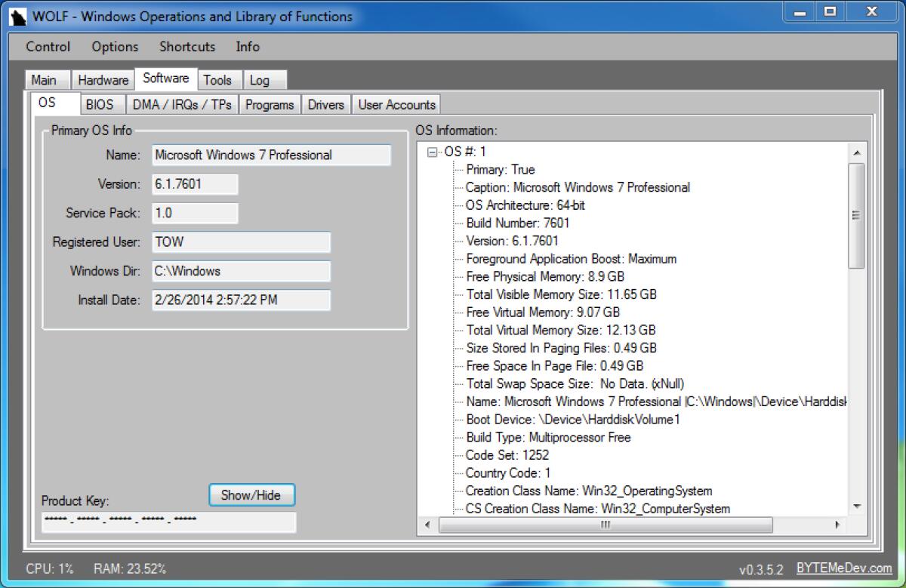
Task: Open the Options menu
Action: tap(113, 47)
